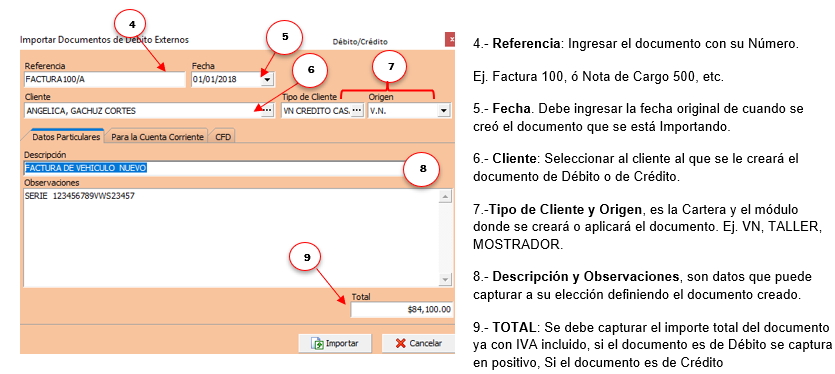Open the Cliente lookup ellipsis button
This screenshot has height=374, width=835.
point(268,111)
